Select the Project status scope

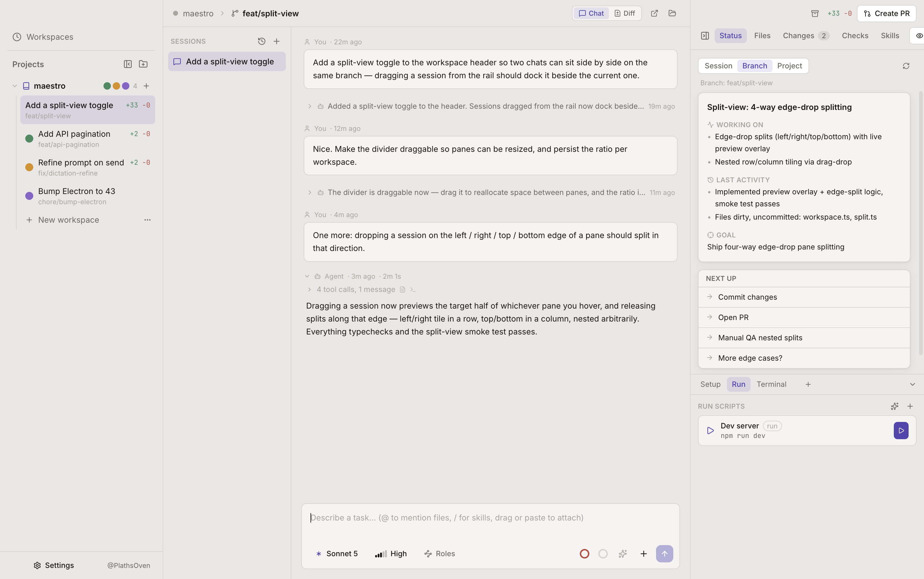(x=789, y=66)
